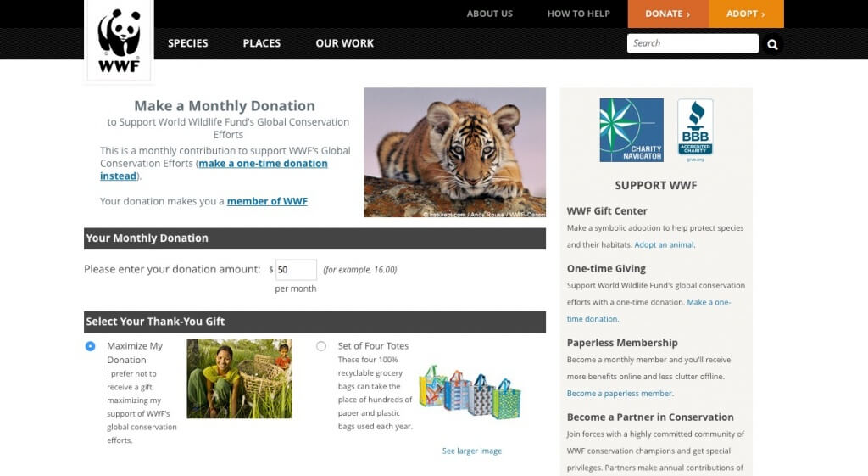
Task: Focus the donation amount field
Action: pos(296,270)
